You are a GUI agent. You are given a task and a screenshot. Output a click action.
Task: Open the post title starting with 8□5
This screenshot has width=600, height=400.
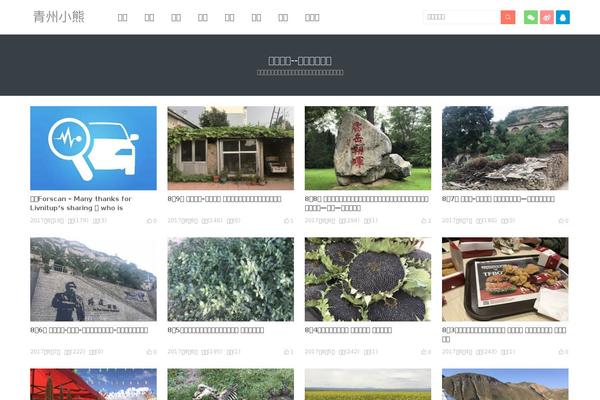point(216,330)
